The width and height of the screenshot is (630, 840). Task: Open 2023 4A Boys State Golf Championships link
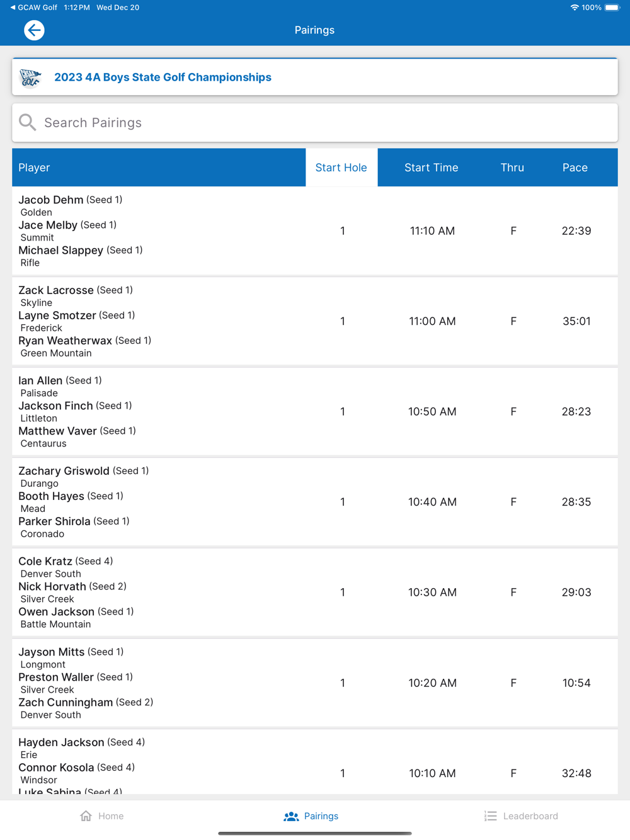[x=163, y=77]
